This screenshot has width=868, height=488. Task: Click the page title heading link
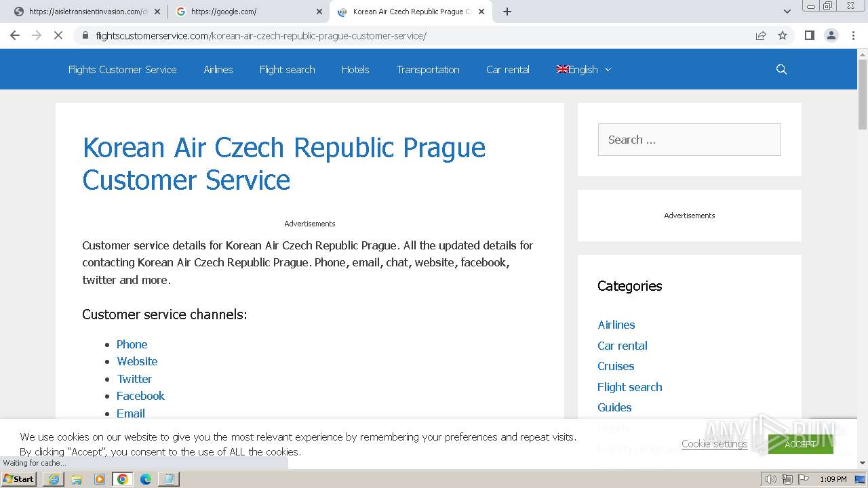pyautogui.click(x=284, y=163)
